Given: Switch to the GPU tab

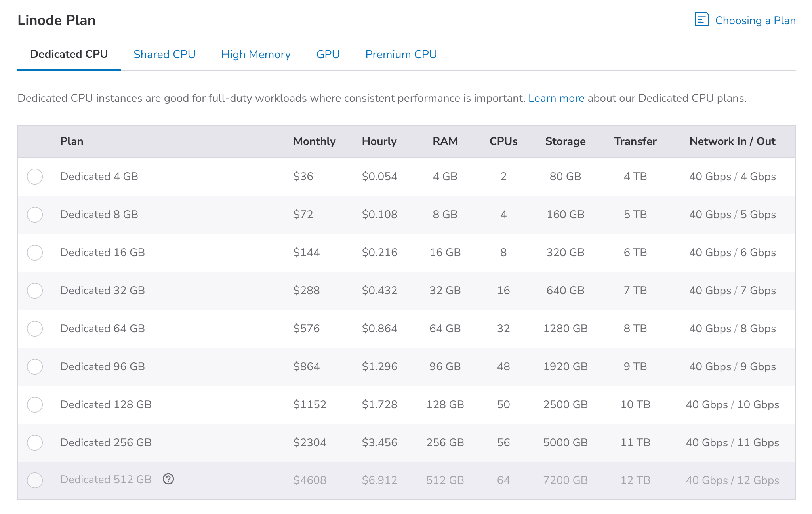Looking at the screenshot, I should coord(328,55).
